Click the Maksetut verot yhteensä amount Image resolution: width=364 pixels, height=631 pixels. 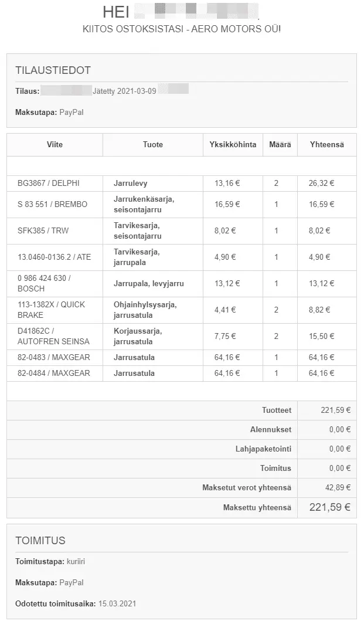(338, 488)
